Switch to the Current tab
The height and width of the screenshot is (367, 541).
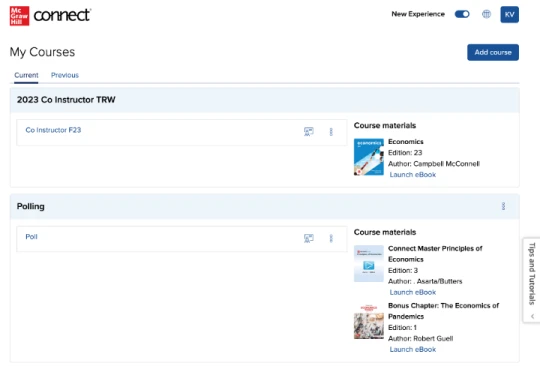(26, 75)
